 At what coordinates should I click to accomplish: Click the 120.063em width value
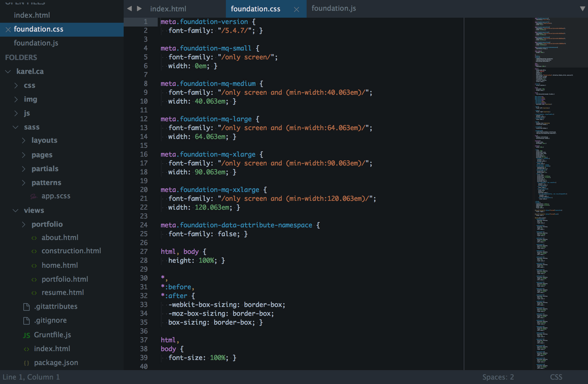point(212,207)
